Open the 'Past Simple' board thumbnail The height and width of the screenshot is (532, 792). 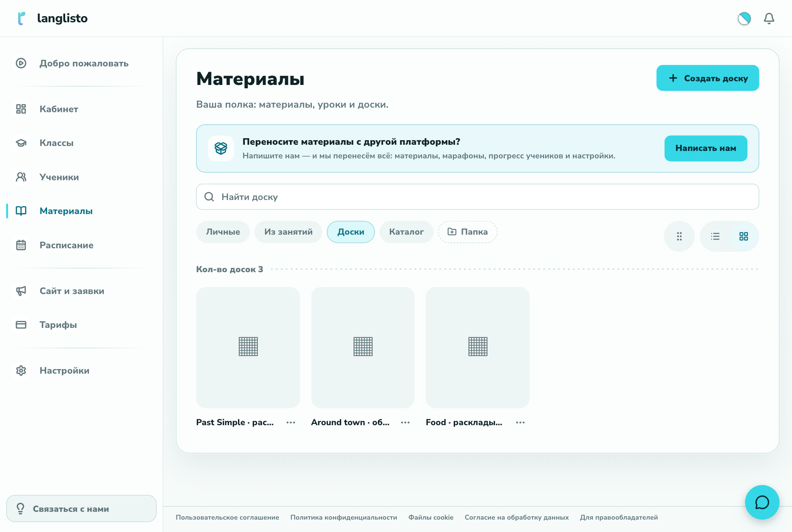[248, 347]
